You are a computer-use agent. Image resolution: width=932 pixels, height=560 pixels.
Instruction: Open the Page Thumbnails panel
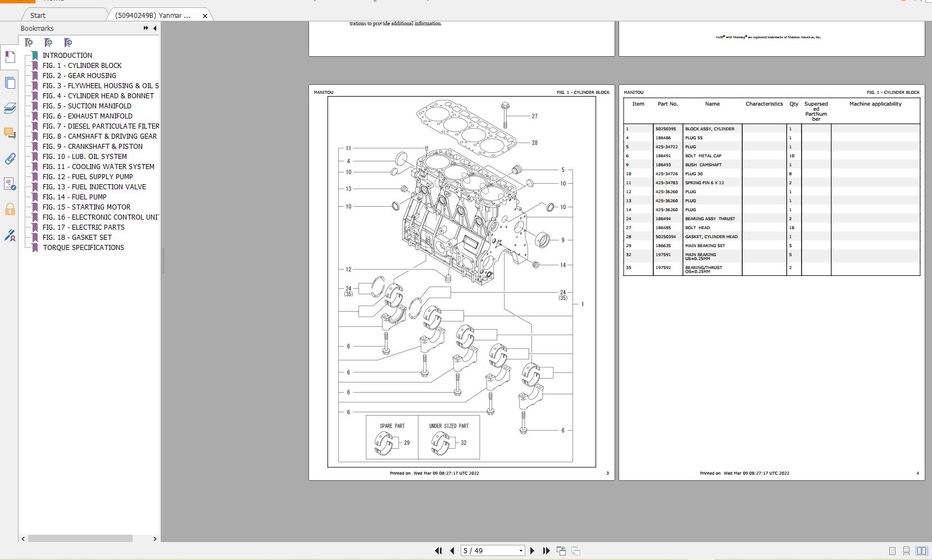click(10, 83)
